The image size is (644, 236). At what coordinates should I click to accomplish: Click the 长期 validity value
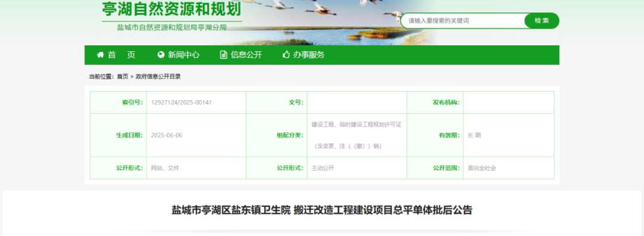[475, 135]
